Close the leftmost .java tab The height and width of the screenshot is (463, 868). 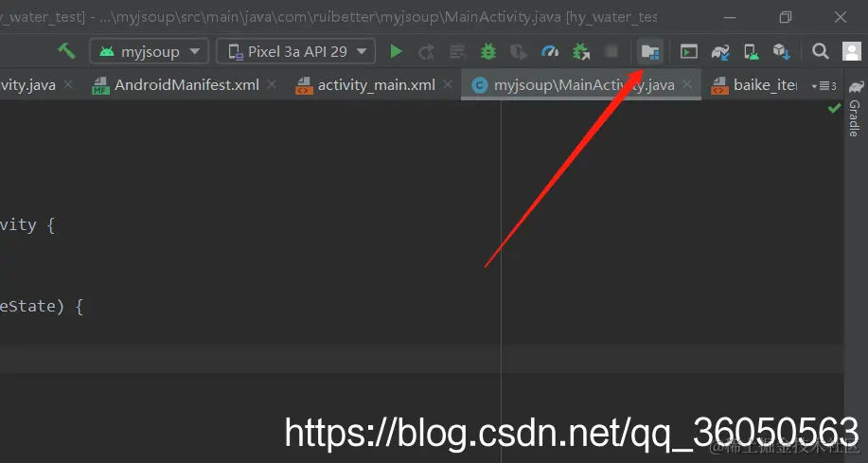[68, 84]
